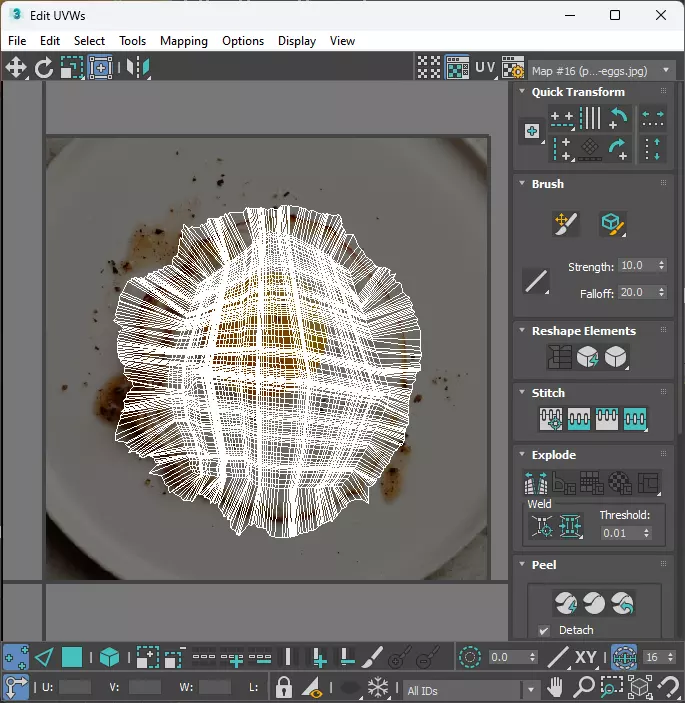Open the Options menu
The image size is (685, 703).
[x=243, y=41]
